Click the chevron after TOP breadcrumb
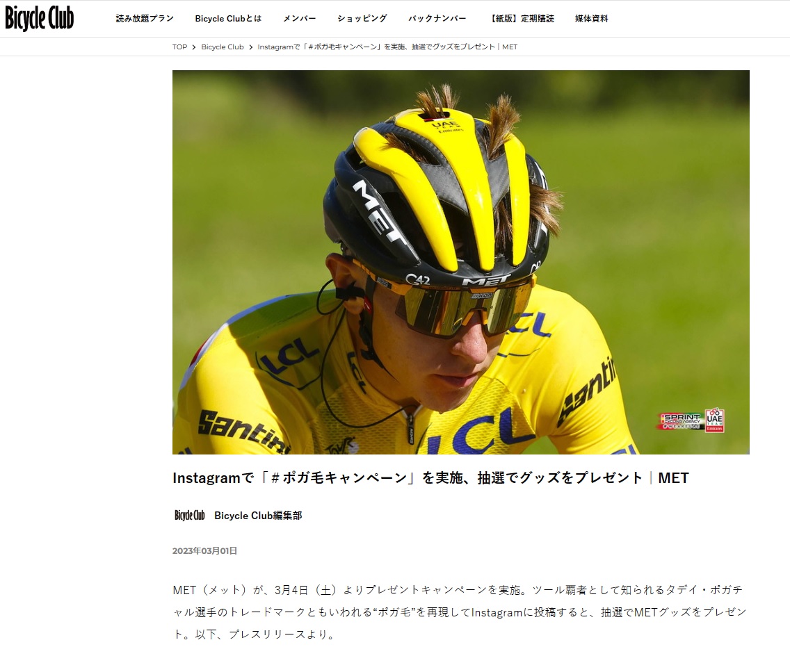 [194, 47]
